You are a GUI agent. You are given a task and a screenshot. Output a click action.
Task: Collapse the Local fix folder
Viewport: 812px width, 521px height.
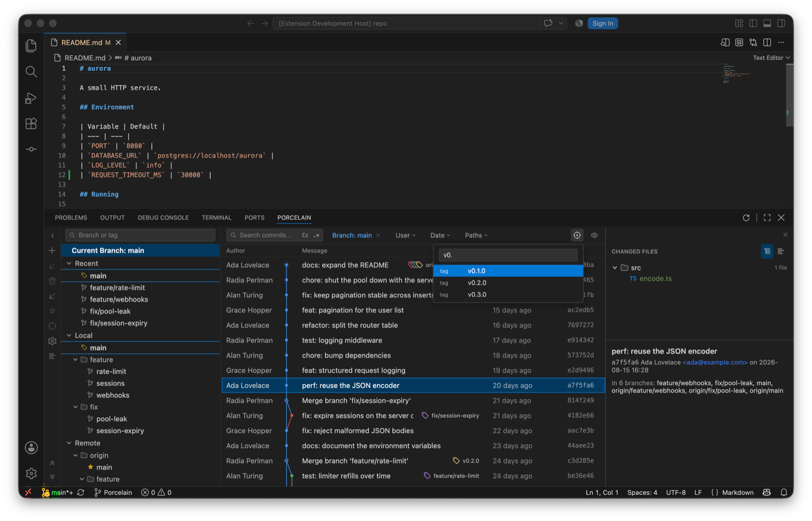(76, 407)
